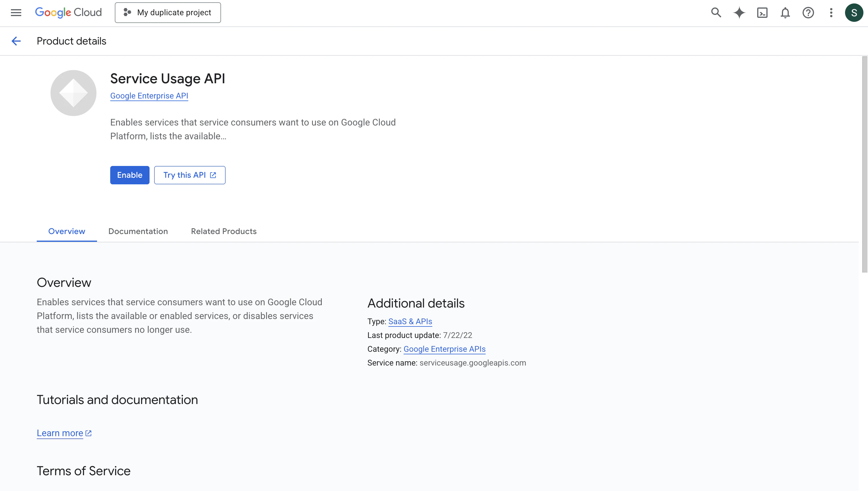Click the service name serviceusage.googleapis.com
Screen dimensions: 868x491
[x=472, y=363]
